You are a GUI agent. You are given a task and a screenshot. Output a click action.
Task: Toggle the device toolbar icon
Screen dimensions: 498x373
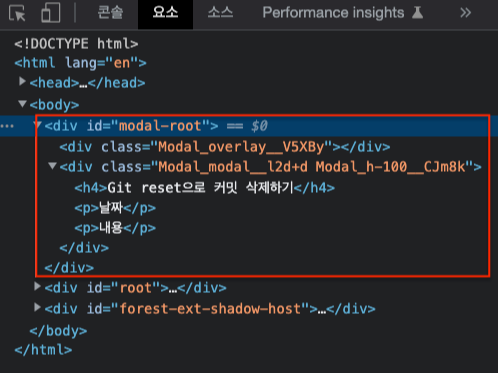(51, 13)
